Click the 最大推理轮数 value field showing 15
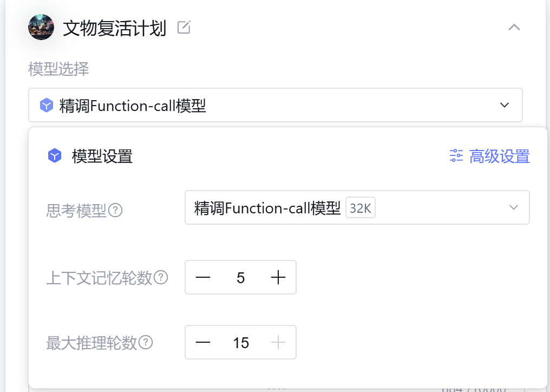550x392 pixels. coord(241,342)
